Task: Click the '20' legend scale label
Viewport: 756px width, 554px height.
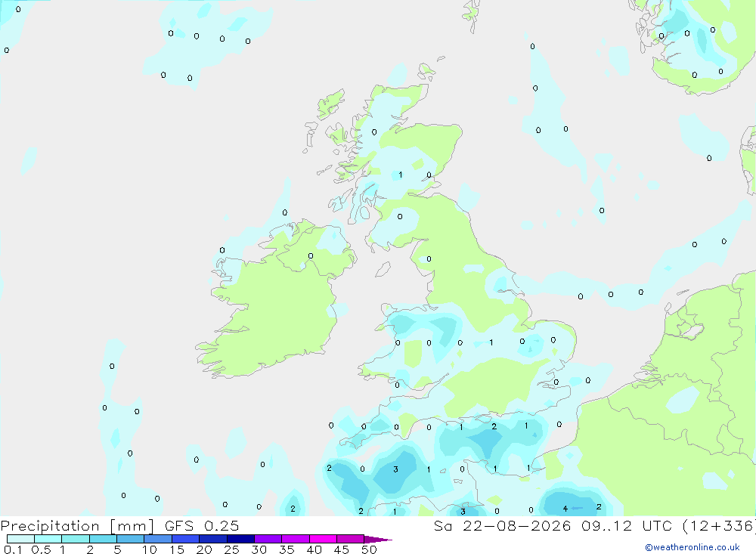Action: pos(204,549)
